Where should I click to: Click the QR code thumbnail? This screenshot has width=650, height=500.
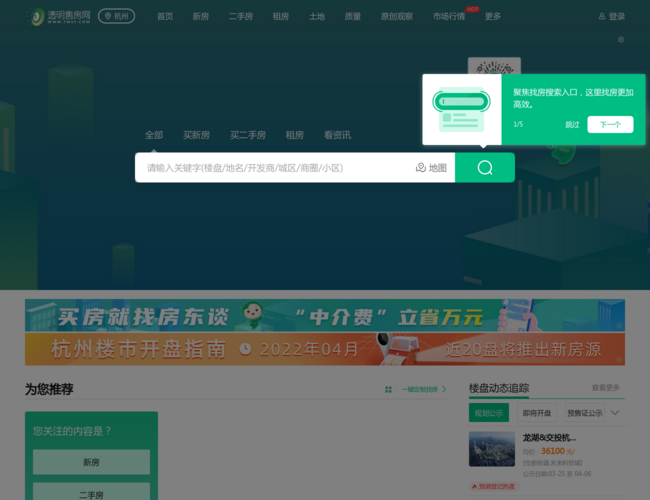[x=494, y=66]
